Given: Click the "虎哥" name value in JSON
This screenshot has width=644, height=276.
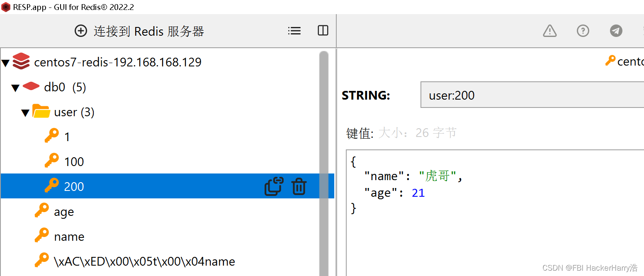Looking at the screenshot, I should click(x=437, y=176).
